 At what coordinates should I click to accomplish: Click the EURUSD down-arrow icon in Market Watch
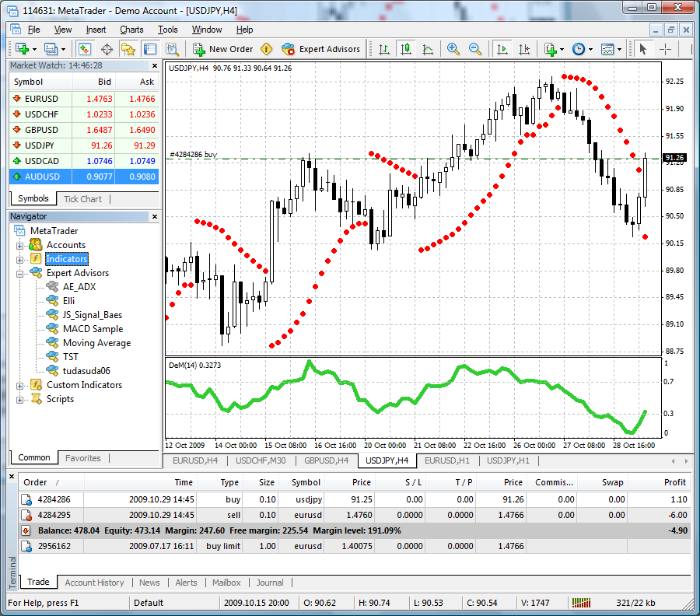point(16,98)
